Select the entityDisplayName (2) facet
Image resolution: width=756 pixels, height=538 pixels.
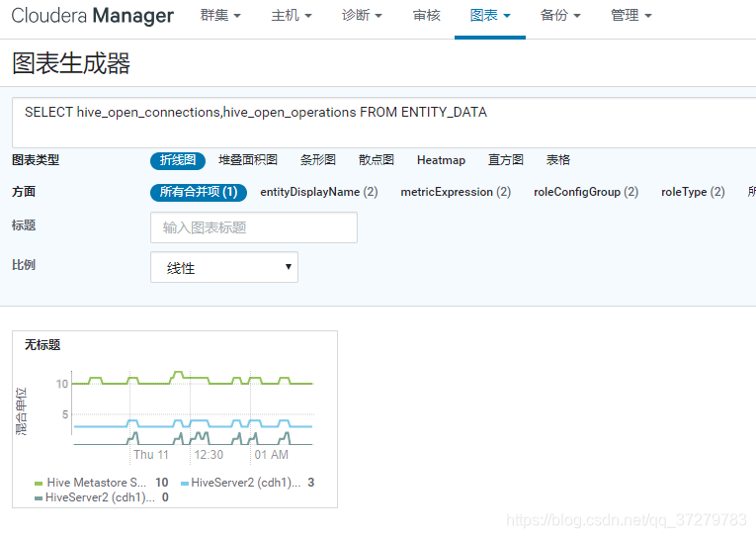click(x=318, y=192)
